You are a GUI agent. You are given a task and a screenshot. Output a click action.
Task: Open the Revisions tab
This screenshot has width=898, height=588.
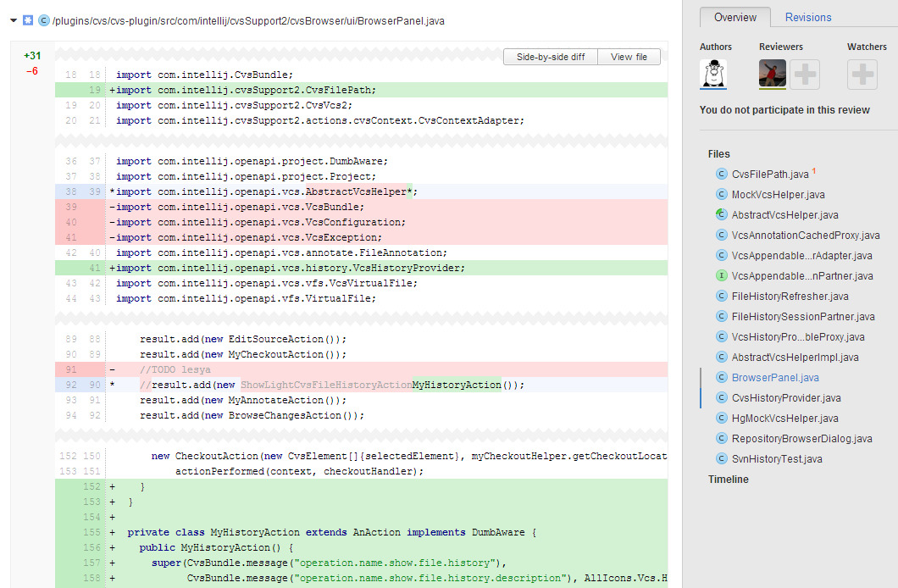point(808,17)
